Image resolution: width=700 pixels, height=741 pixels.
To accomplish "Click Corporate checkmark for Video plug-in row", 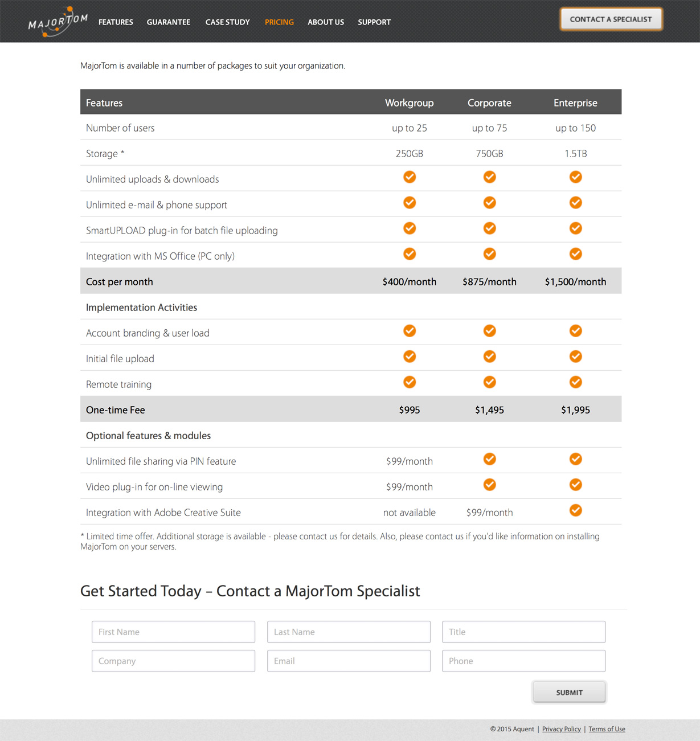I will tap(489, 485).
